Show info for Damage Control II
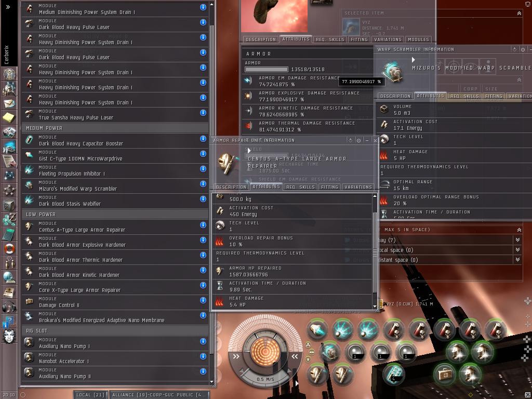 click(x=203, y=300)
